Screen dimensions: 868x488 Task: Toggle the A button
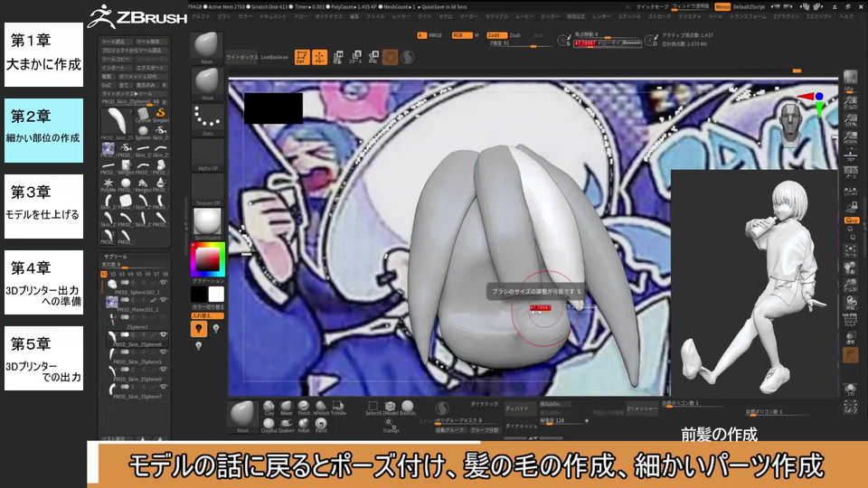pyautogui.click(x=421, y=35)
